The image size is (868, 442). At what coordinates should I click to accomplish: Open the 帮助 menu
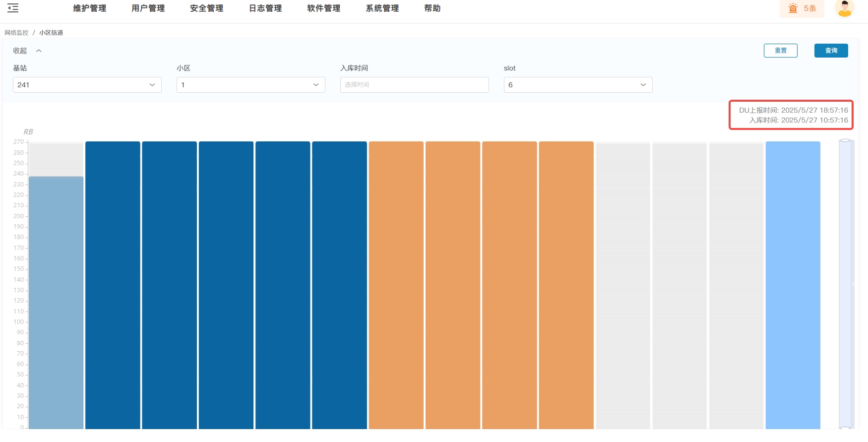tap(433, 8)
